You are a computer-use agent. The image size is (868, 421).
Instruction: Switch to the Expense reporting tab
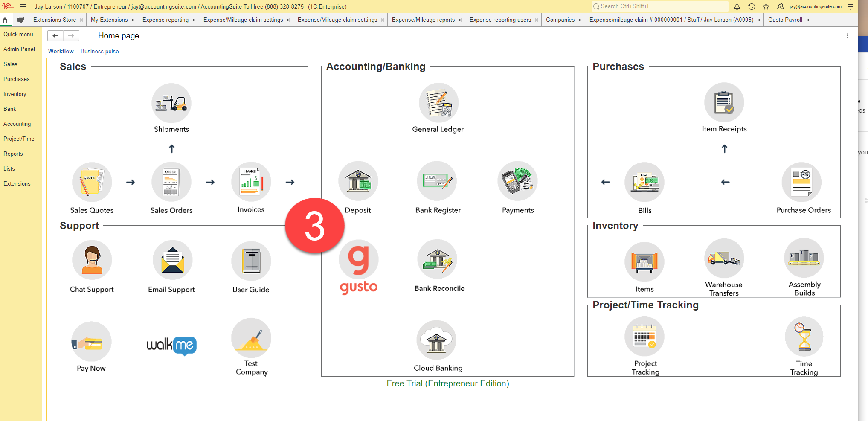pyautogui.click(x=165, y=20)
